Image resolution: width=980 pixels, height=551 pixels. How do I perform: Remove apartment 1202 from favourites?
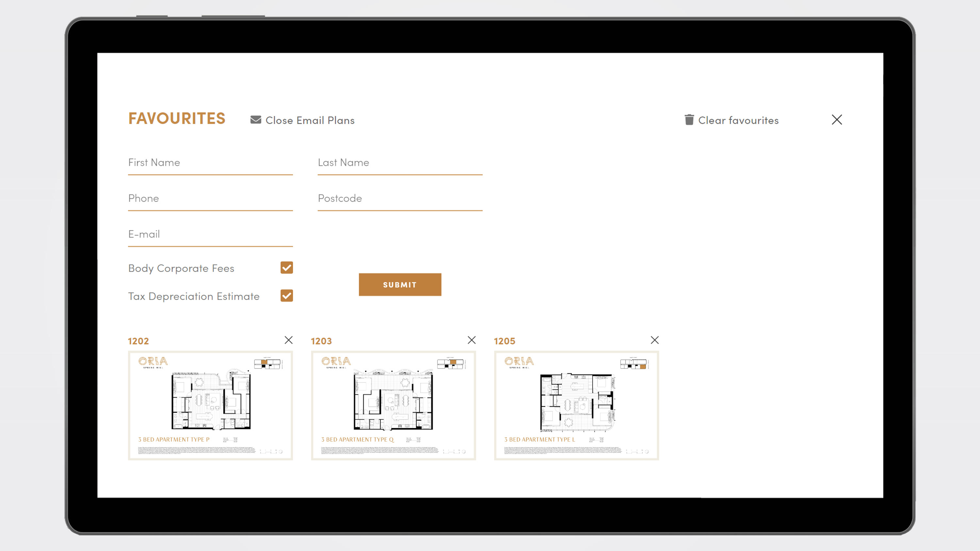(x=288, y=340)
